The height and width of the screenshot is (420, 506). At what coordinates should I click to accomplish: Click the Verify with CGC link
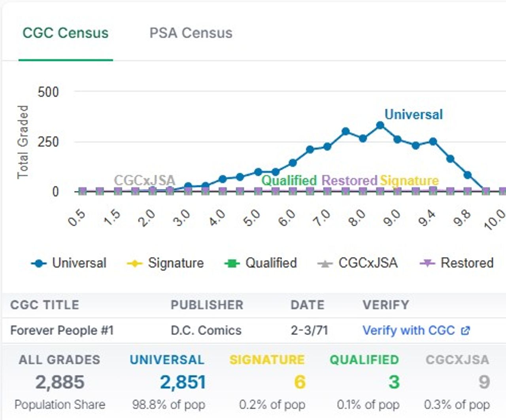click(x=408, y=330)
